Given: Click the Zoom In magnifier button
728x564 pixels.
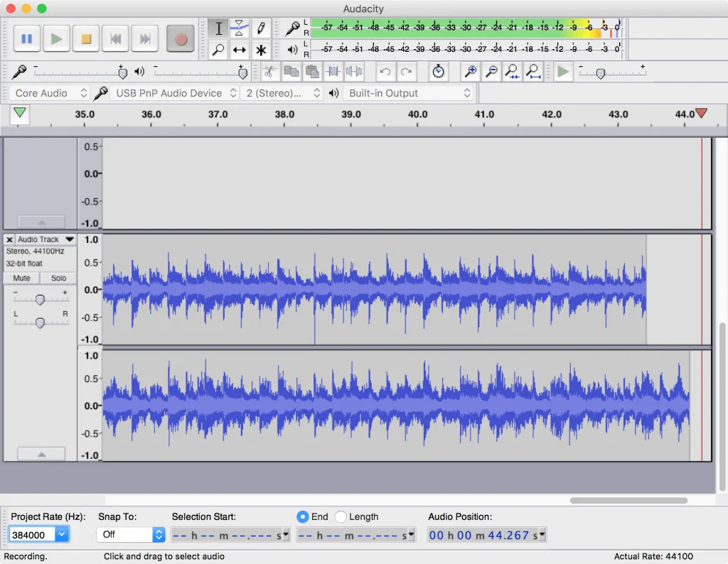Looking at the screenshot, I should pos(470,72).
